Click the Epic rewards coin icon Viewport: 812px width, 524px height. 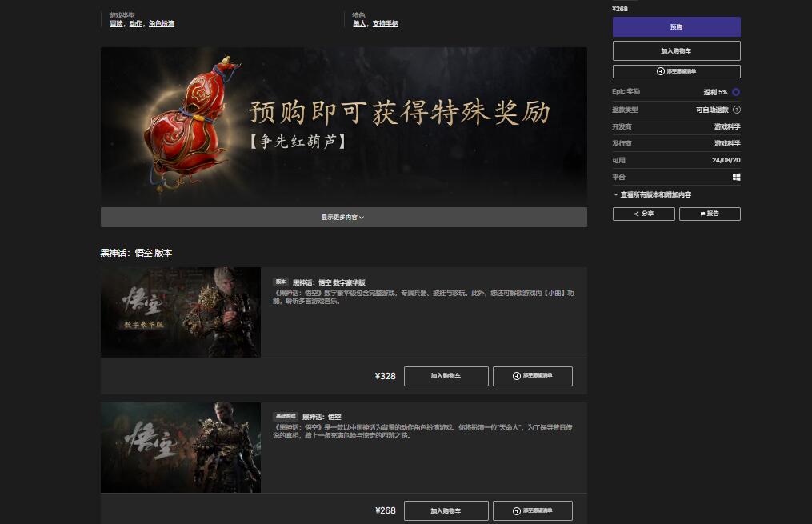[x=735, y=92]
